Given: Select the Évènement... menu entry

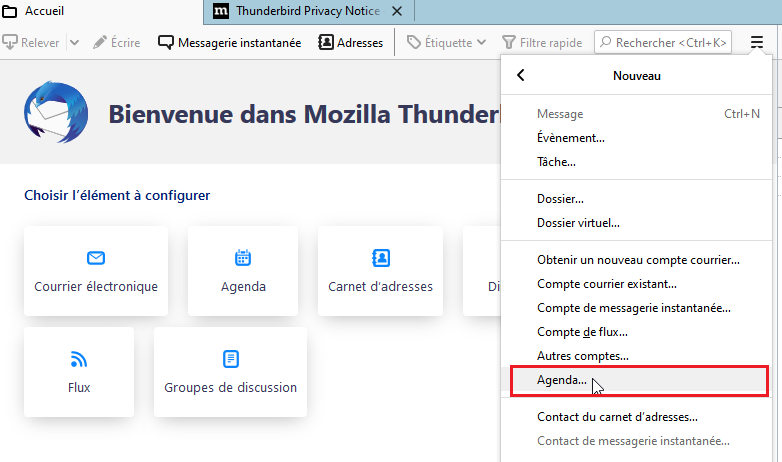Looking at the screenshot, I should coord(570,138).
